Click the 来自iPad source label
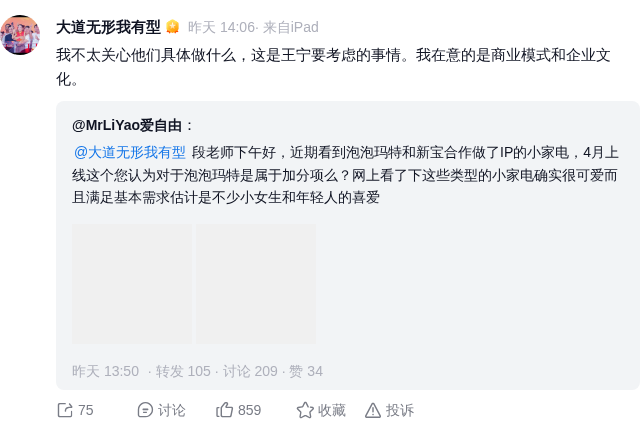The image size is (640, 432). point(291,27)
